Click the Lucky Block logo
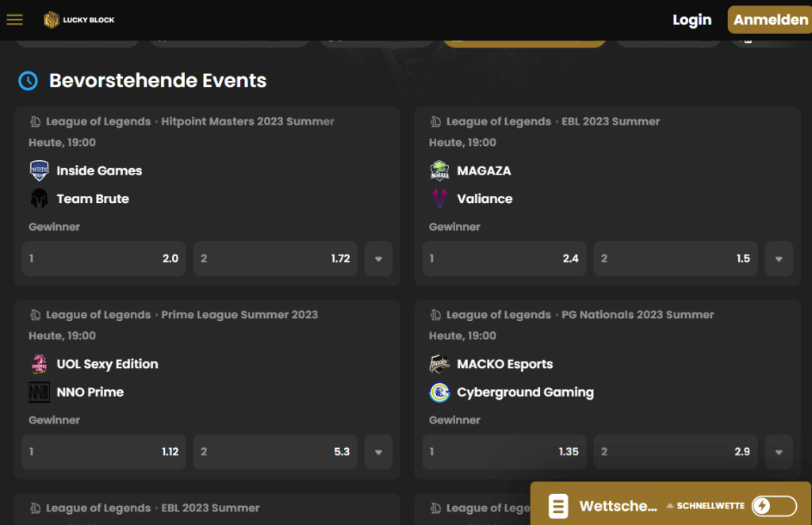The height and width of the screenshot is (525, 812). (x=79, y=20)
